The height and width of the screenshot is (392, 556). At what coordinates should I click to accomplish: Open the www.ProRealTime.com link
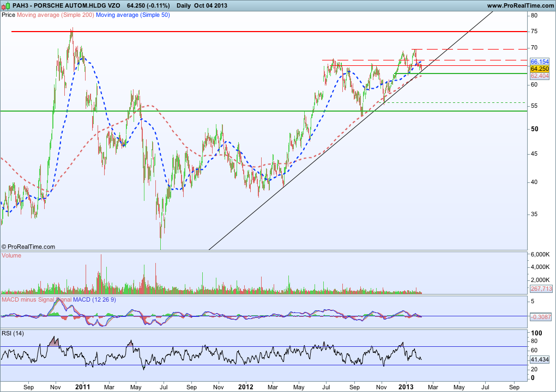(x=520, y=5)
